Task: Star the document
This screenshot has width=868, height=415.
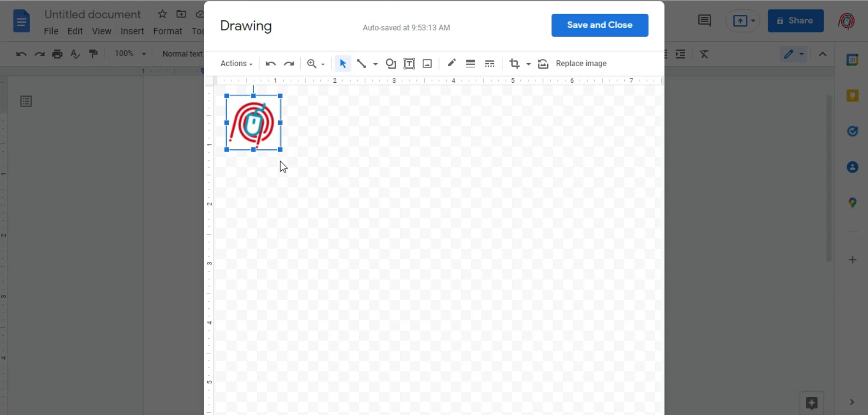Action: pos(162,14)
